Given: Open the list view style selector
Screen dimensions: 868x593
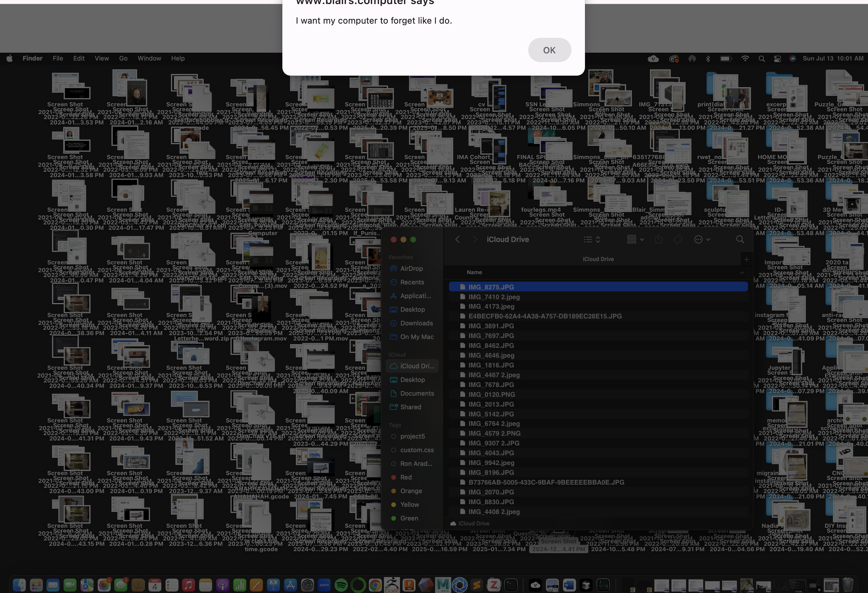Looking at the screenshot, I should tap(592, 239).
